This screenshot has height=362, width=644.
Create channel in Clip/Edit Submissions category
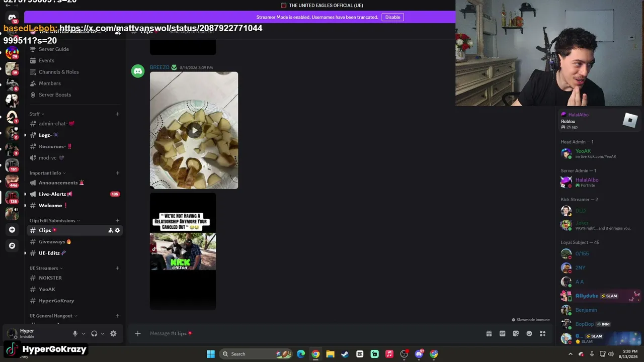pyautogui.click(x=117, y=221)
